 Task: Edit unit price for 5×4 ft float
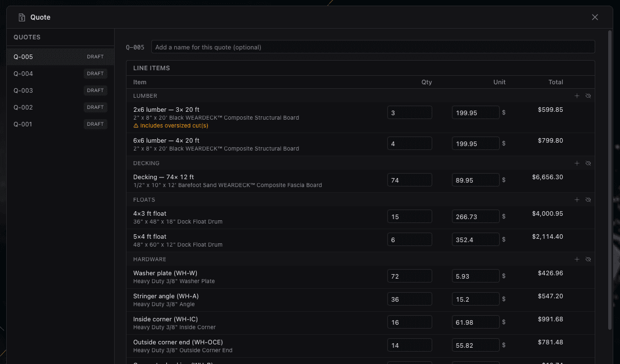click(476, 239)
